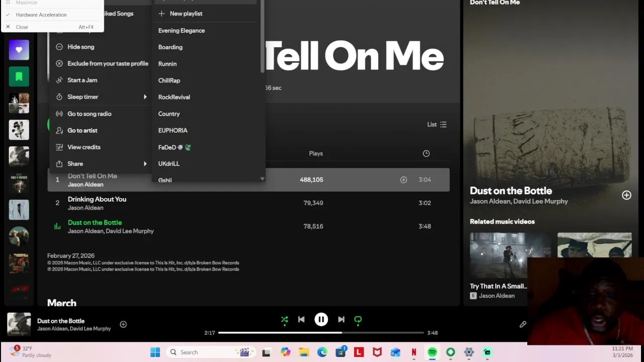Add Dust on the Bottle in now-playing panel
This screenshot has height=362, width=644.
click(626, 195)
